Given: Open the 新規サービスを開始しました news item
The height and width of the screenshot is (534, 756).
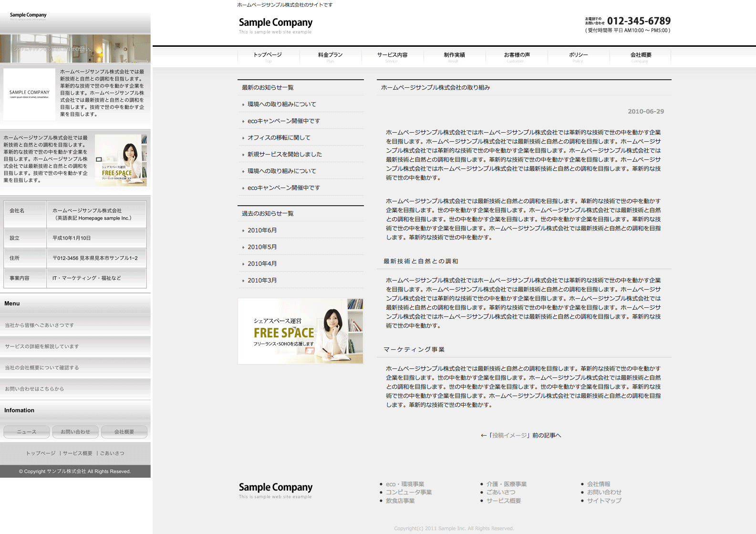Looking at the screenshot, I should (285, 154).
